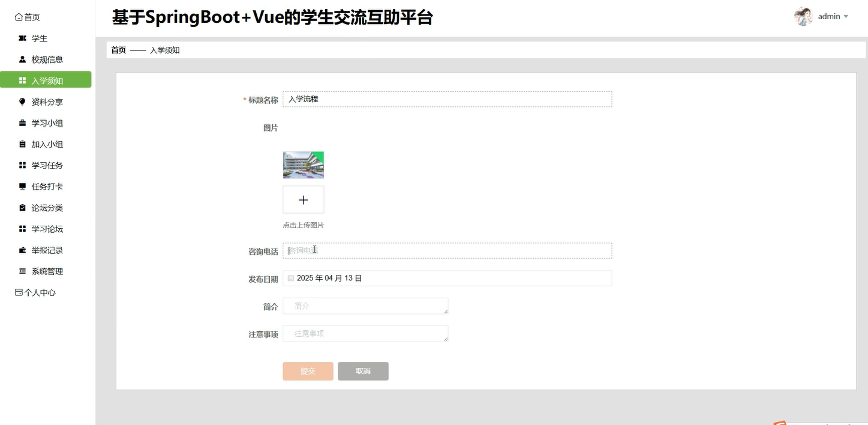Go to 校规信息 in the sidebar
This screenshot has height=425, width=868.
coord(47,59)
